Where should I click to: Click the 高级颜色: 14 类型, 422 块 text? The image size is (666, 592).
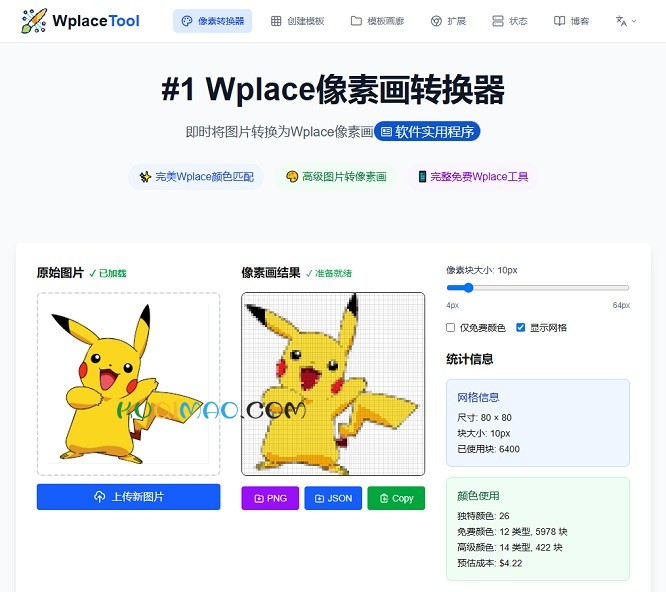point(510,547)
